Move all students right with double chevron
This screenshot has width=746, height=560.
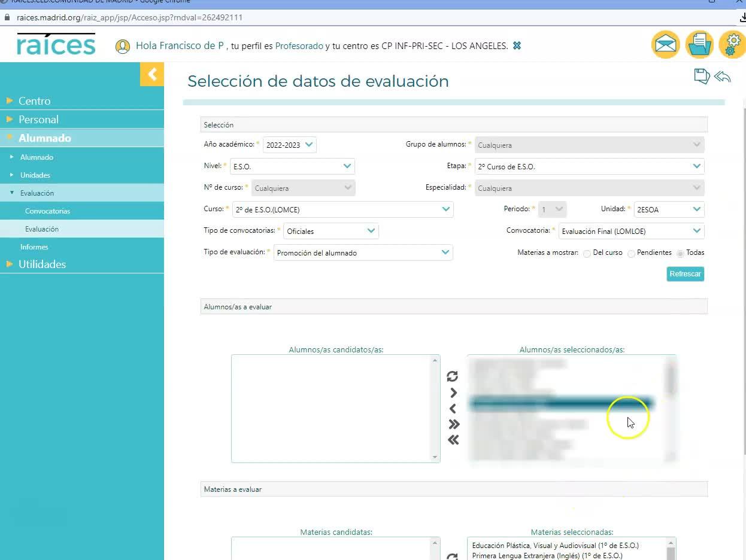(453, 425)
